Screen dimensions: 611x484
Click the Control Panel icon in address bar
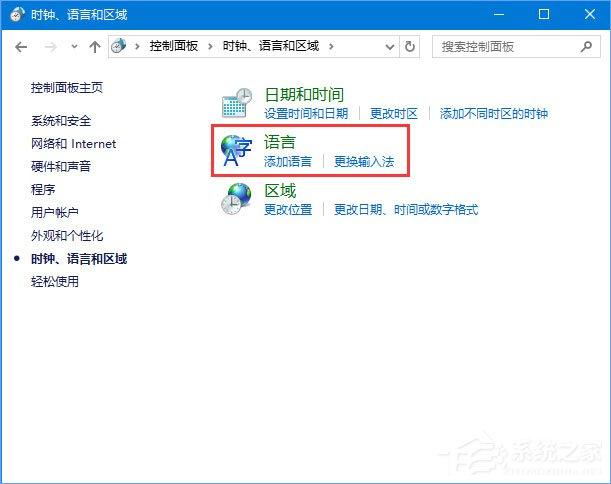(118, 46)
